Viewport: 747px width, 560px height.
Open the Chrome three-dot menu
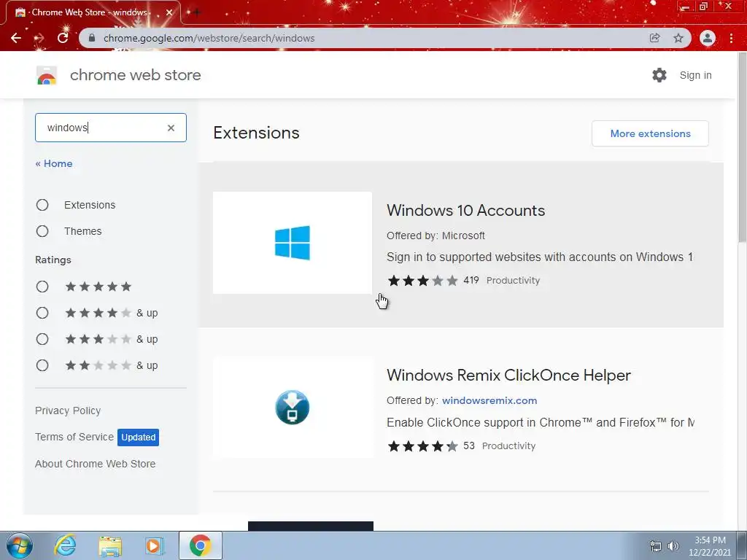[731, 38]
